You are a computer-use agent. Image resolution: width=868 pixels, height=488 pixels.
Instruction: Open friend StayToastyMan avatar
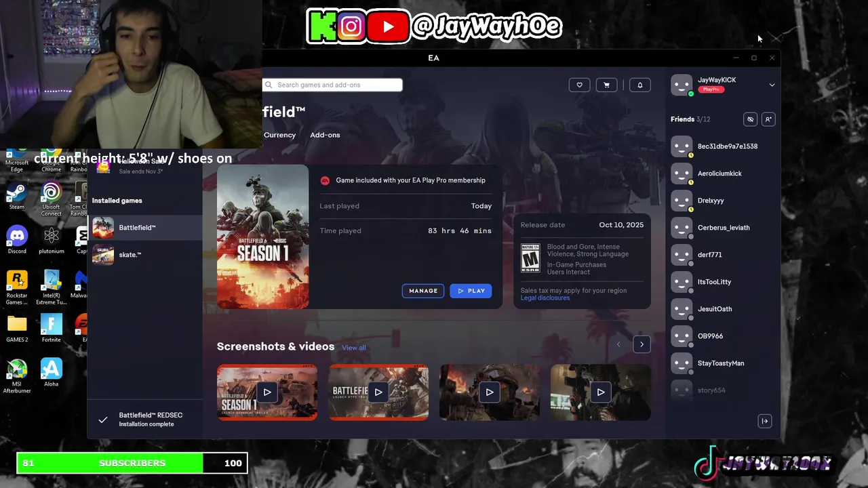pos(682,363)
